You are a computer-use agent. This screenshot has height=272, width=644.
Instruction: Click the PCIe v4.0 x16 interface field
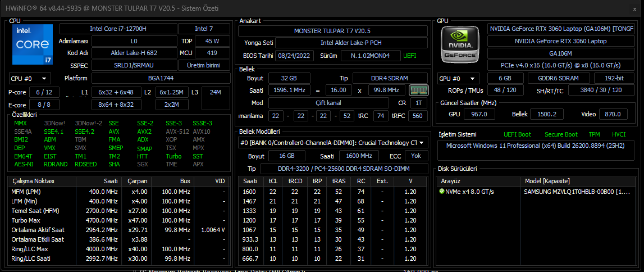(x=561, y=65)
